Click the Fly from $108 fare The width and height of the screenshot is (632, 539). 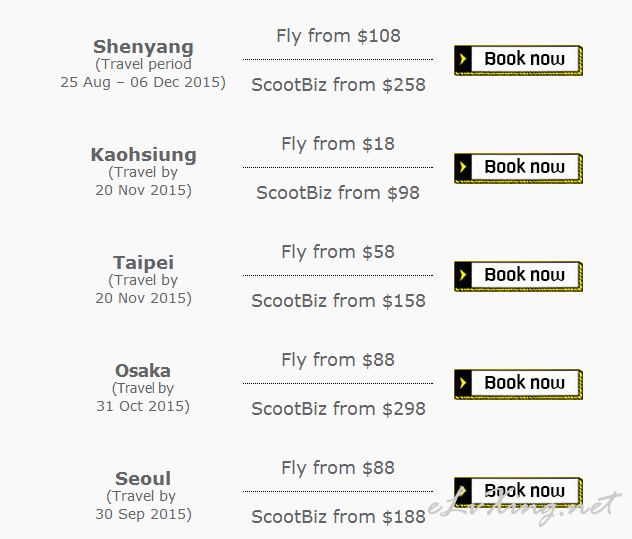[338, 36]
